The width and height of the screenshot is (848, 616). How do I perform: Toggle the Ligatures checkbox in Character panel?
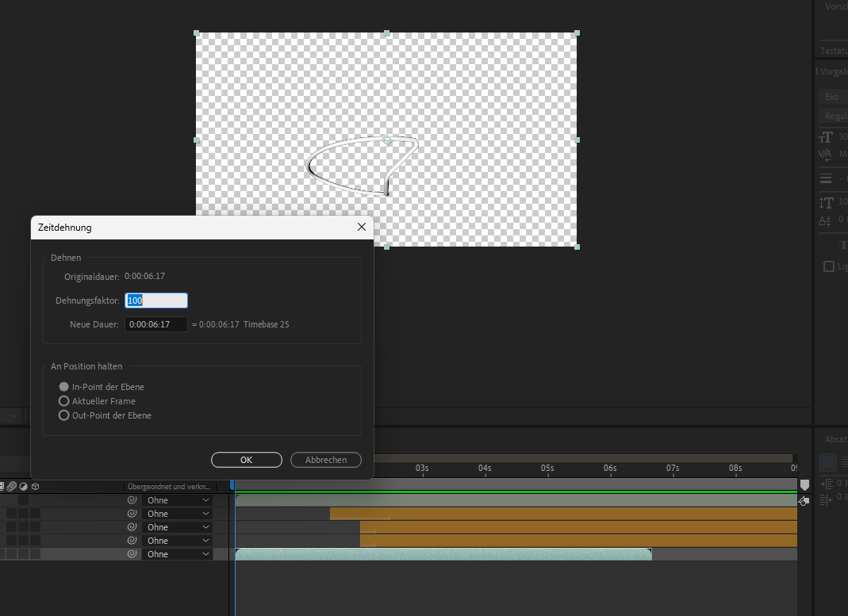[828, 266]
